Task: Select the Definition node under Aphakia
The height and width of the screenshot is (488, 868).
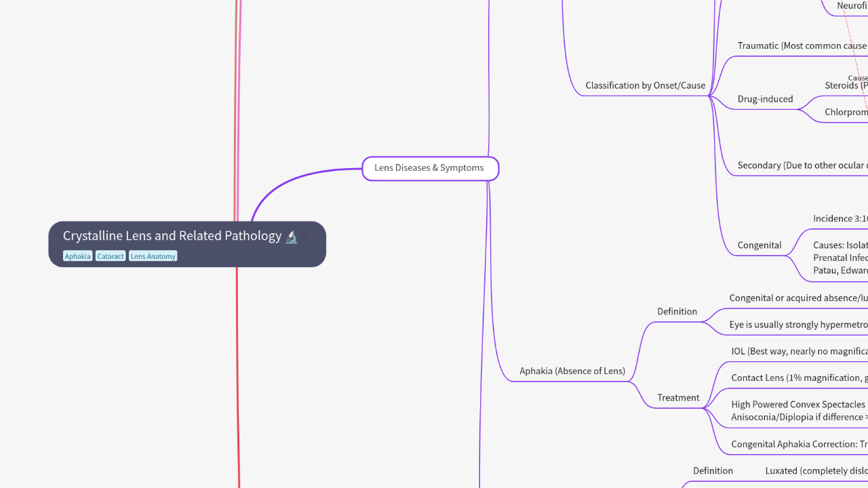Action: [x=677, y=311]
